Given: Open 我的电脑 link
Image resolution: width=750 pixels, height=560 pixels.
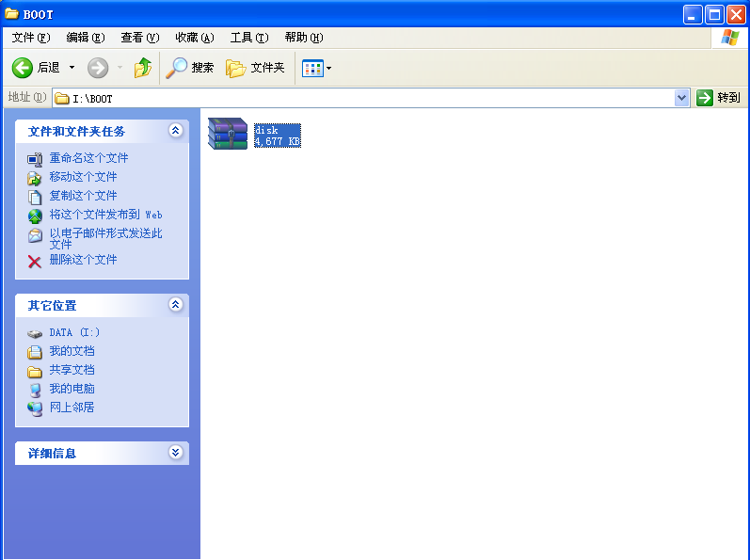Looking at the screenshot, I should coord(72,389).
